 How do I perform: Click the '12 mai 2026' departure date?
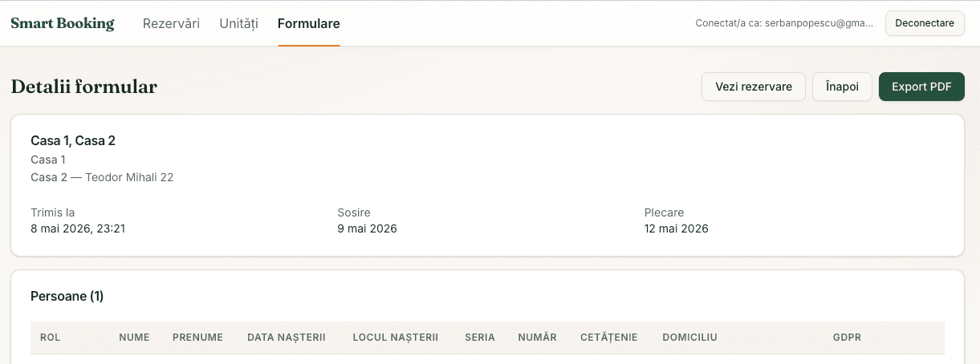point(677,229)
